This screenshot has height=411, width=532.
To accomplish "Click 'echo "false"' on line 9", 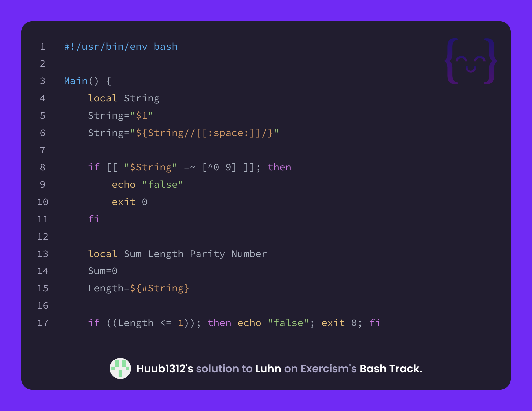I will pos(147,185).
